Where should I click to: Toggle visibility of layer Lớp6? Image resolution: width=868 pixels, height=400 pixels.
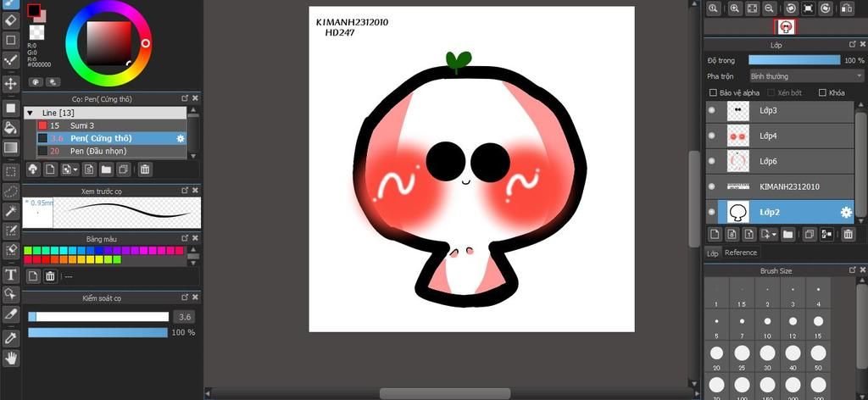pos(712,161)
